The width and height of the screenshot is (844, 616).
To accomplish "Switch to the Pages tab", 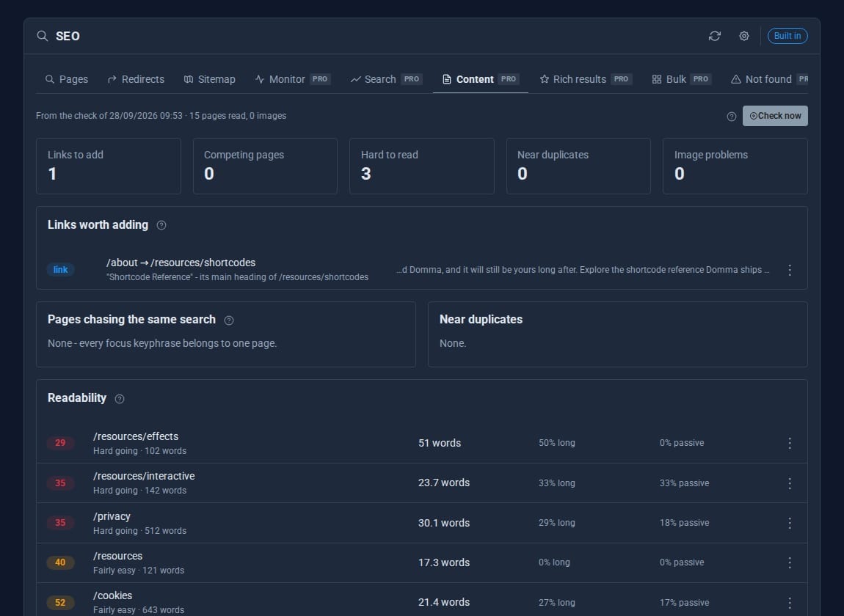I will (67, 79).
